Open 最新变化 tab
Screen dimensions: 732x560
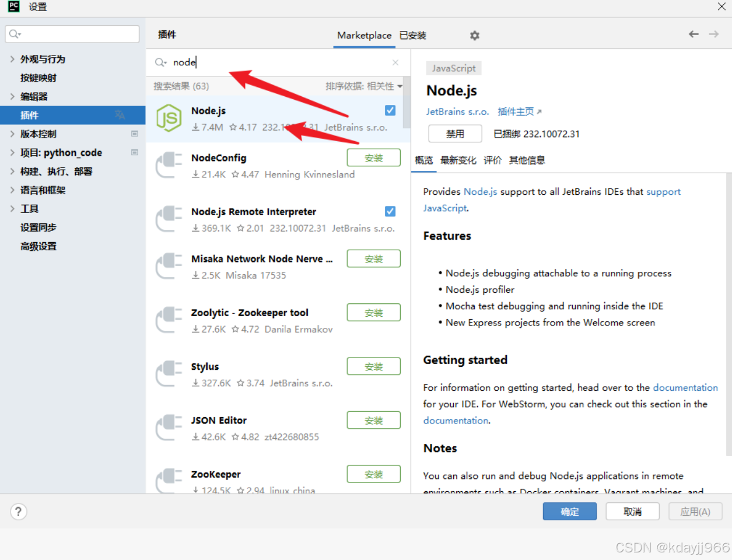coord(458,160)
